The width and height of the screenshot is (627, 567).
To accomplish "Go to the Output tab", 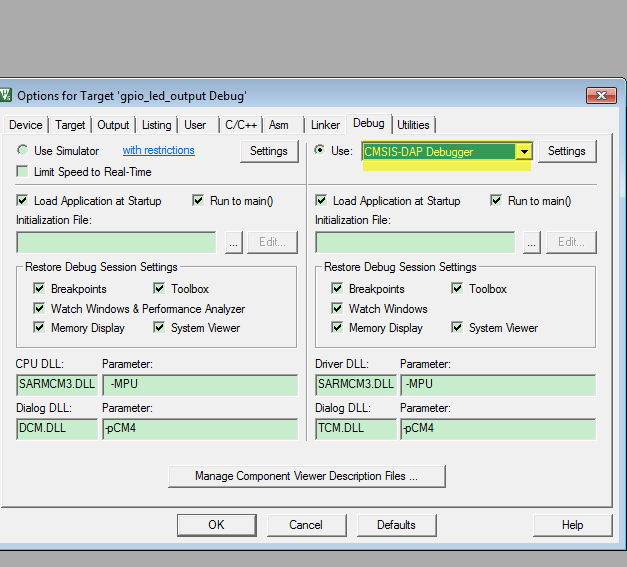I will [x=113, y=125].
